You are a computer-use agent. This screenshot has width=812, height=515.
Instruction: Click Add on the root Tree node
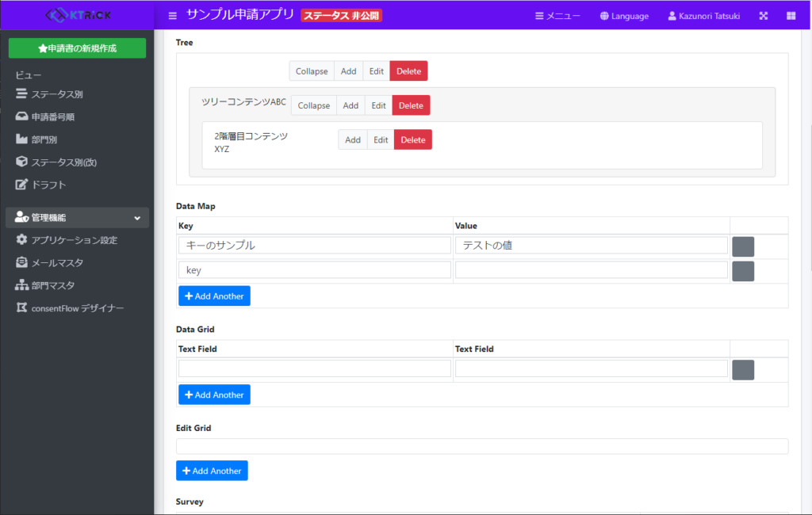(349, 71)
